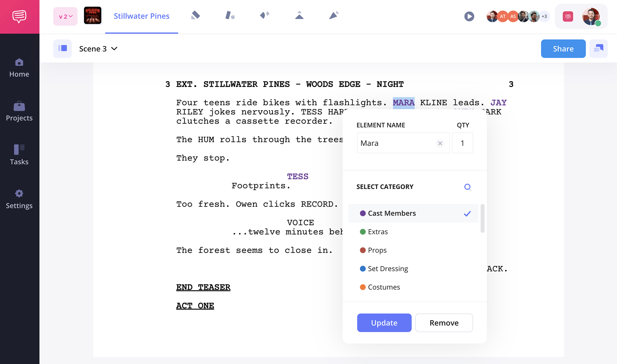Open Projects in the sidebar

(x=19, y=112)
